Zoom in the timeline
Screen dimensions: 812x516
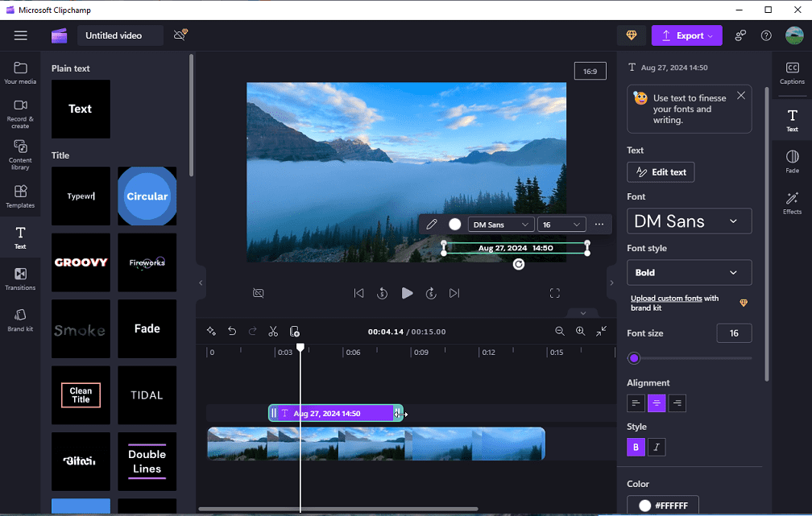[x=581, y=331]
